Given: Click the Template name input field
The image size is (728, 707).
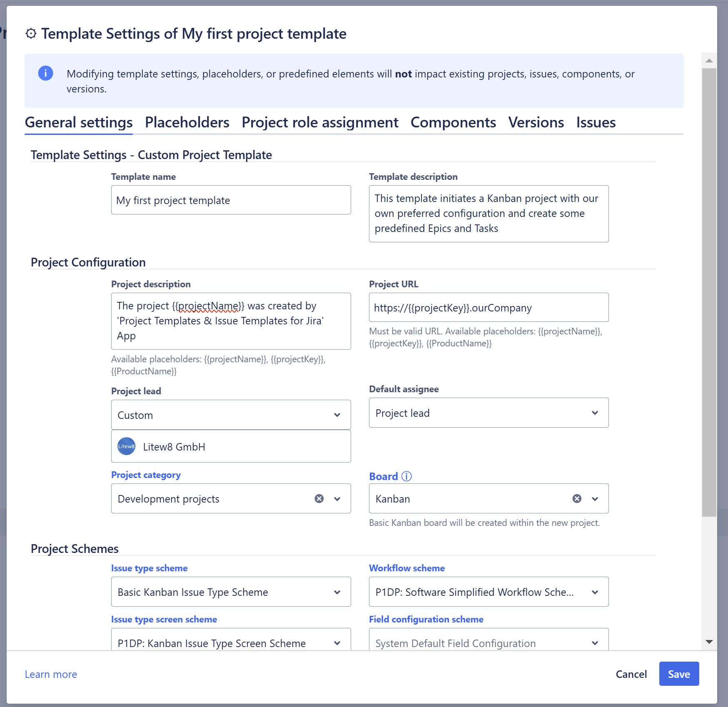Looking at the screenshot, I should pyautogui.click(x=231, y=200).
